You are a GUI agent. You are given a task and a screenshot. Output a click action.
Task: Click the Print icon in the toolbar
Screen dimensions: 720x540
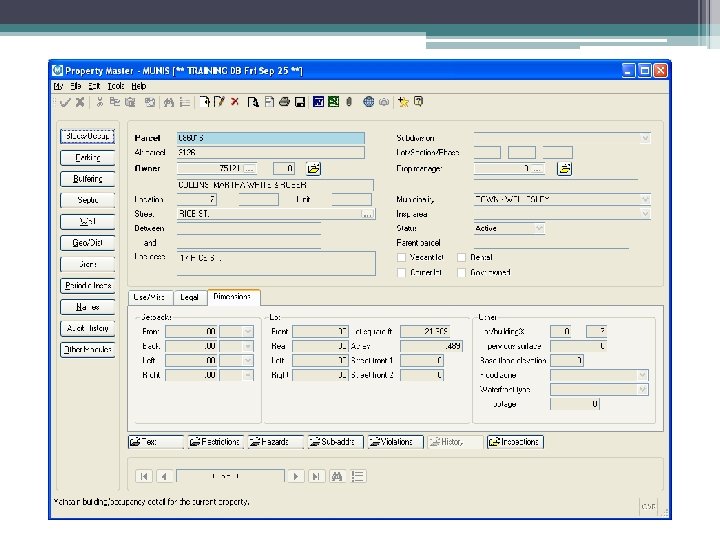pos(284,102)
